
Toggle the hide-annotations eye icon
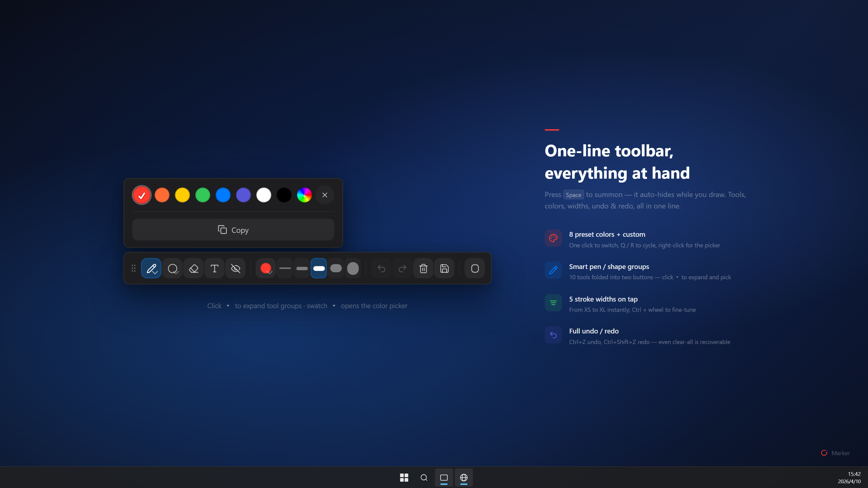235,268
